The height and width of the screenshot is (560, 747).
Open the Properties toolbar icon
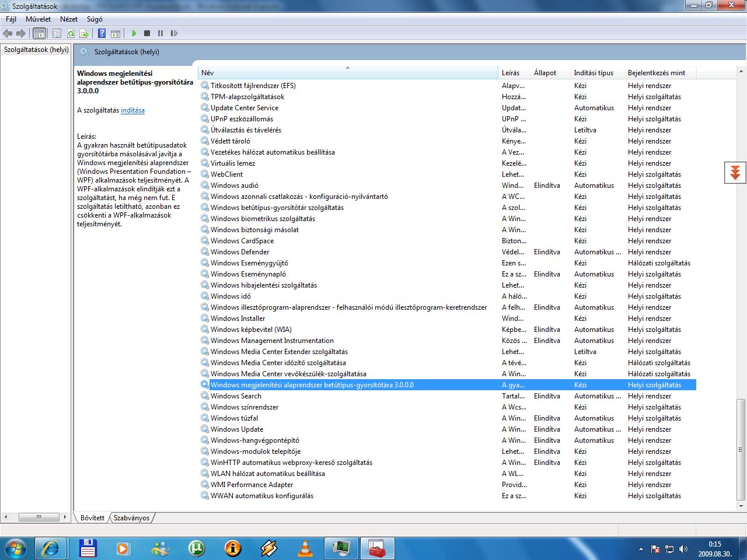pyautogui.click(x=57, y=33)
